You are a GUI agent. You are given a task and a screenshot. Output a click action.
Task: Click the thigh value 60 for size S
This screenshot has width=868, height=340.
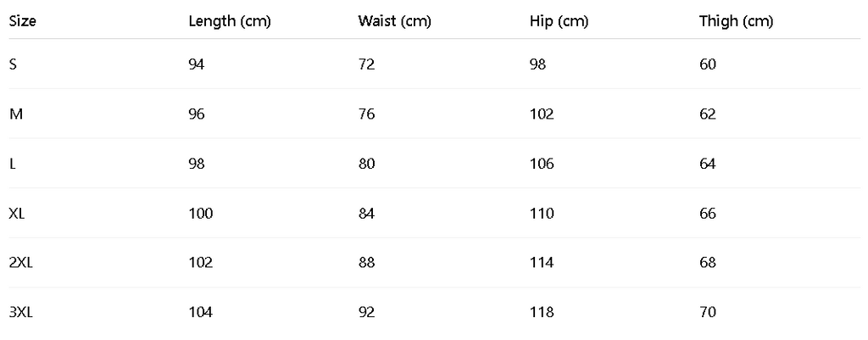point(707,64)
